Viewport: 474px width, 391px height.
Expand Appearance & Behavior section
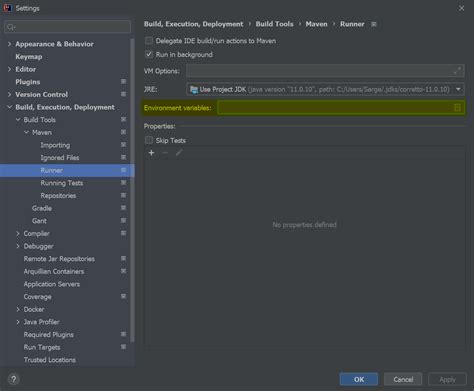(9, 44)
